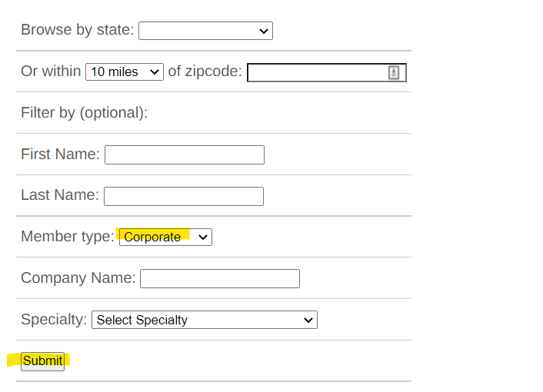543x392 pixels.
Task: Expand the 10 miles distance dropdown
Action: tap(125, 72)
